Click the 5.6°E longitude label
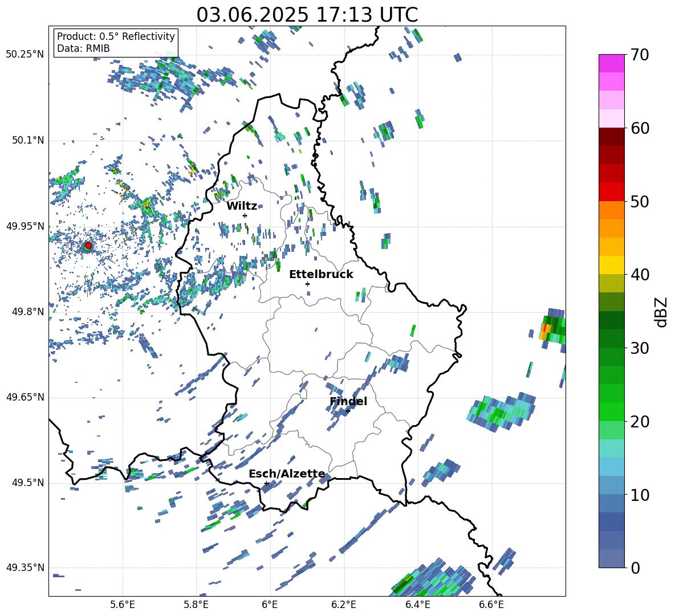675x616 pixels. (x=123, y=605)
